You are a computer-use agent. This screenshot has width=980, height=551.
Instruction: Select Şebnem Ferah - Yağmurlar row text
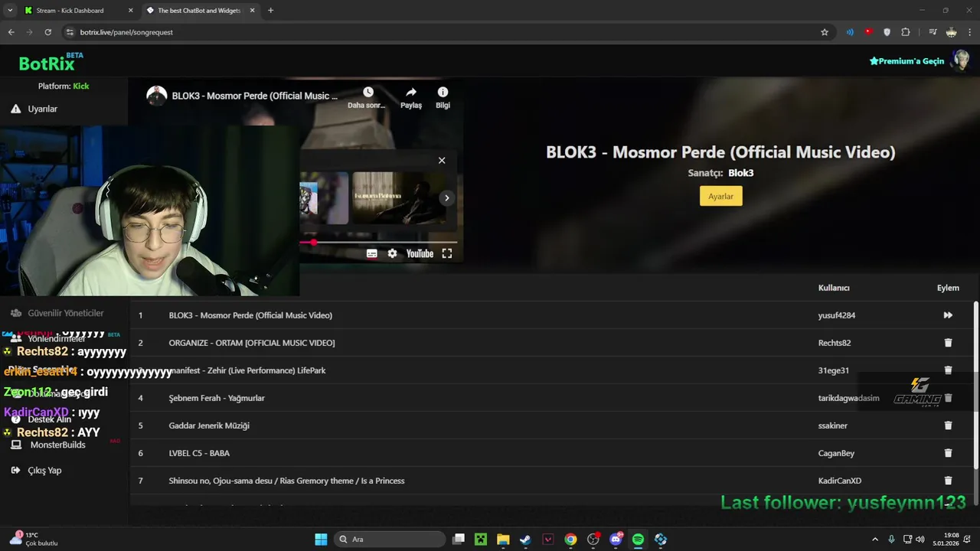tap(217, 398)
